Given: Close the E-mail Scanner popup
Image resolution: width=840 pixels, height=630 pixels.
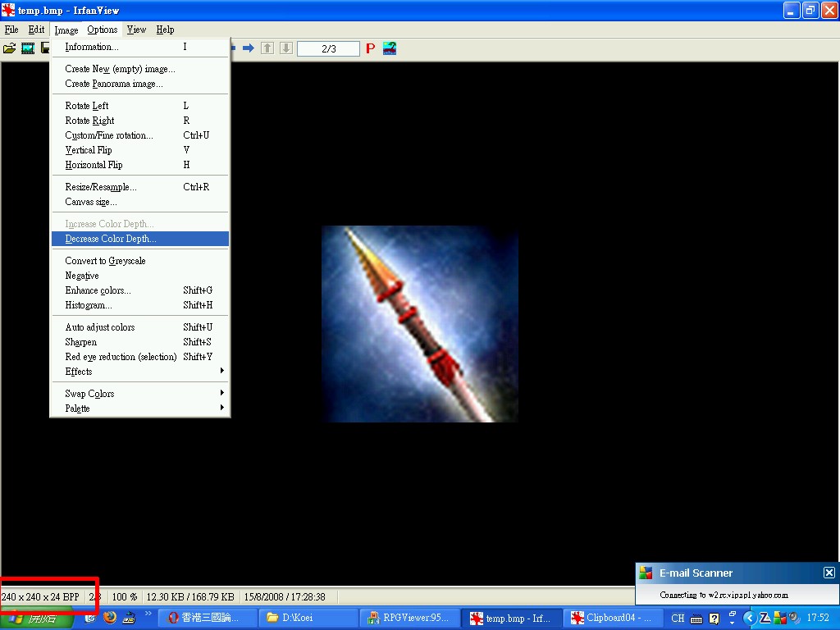Looking at the screenshot, I should click(829, 573).
